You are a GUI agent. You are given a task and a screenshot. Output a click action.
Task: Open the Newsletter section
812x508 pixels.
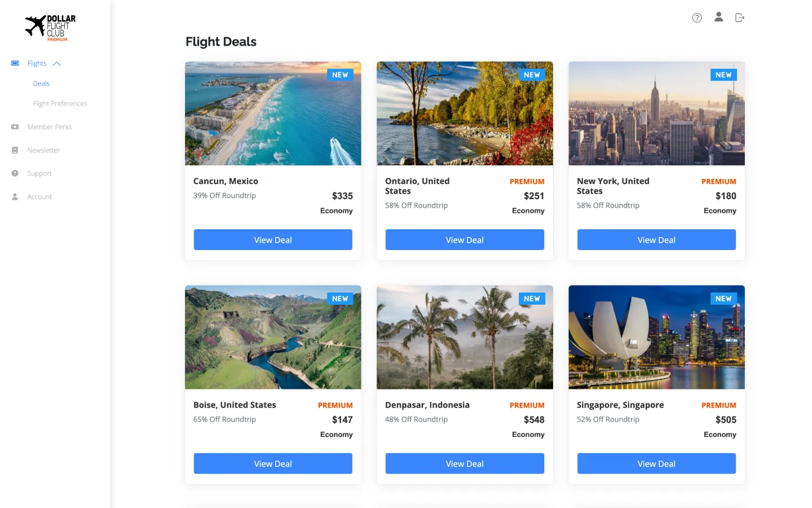point(43,150)
